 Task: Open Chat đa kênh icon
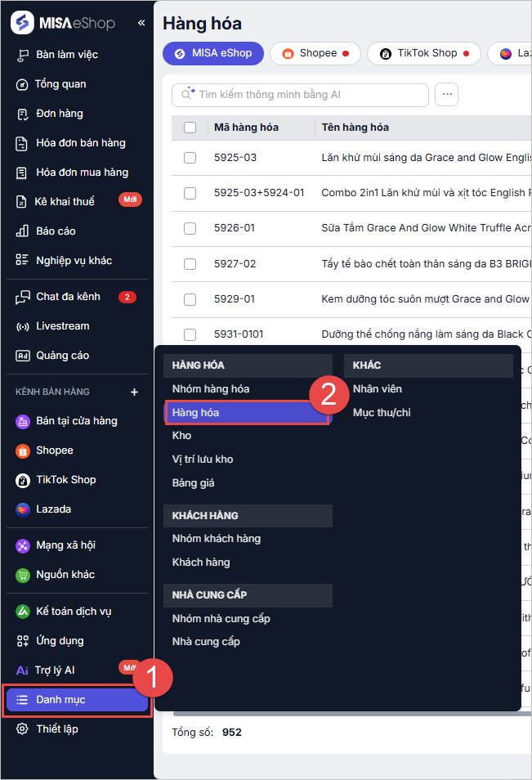coord(22,298)
